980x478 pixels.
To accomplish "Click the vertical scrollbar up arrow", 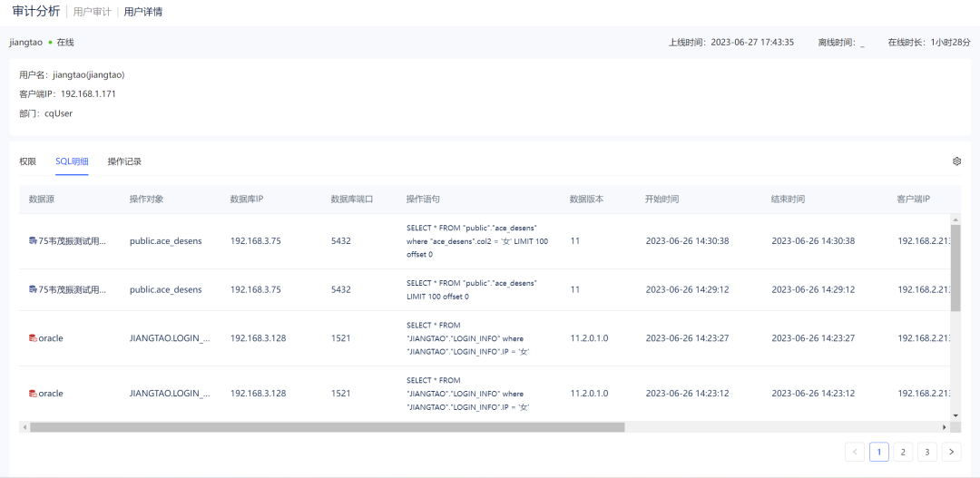I will pyautogui.click(x=955, y=219).
